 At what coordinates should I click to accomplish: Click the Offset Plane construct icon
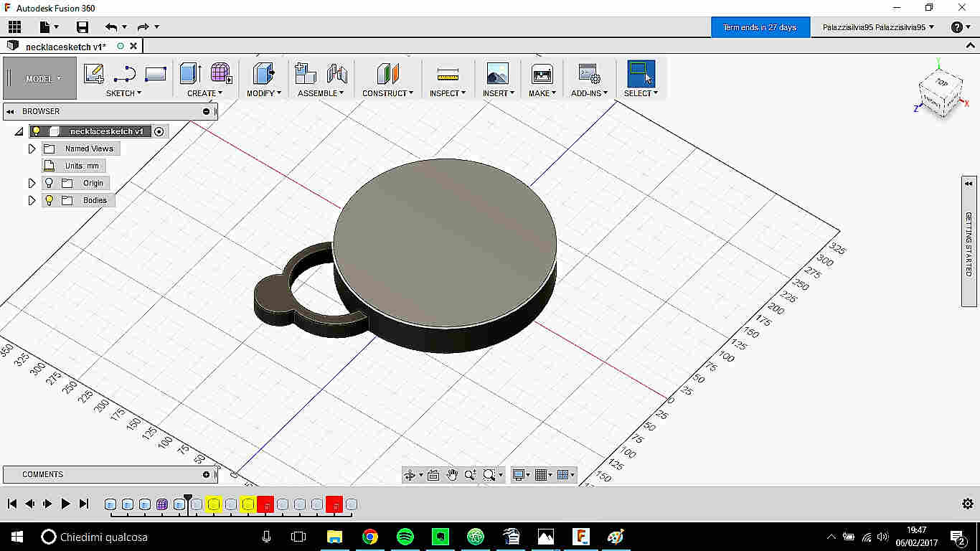[x=387, y=74]
